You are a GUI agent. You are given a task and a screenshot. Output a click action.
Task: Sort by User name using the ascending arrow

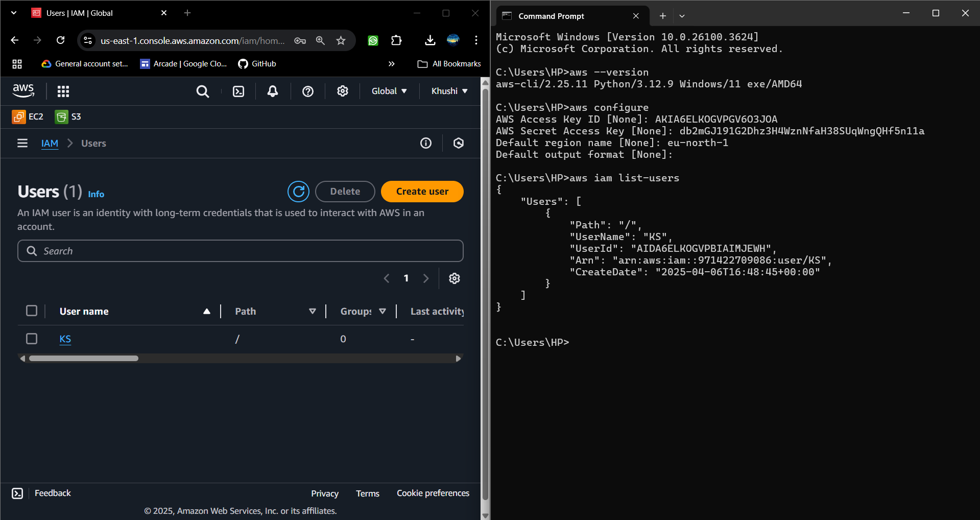[207, 311]
